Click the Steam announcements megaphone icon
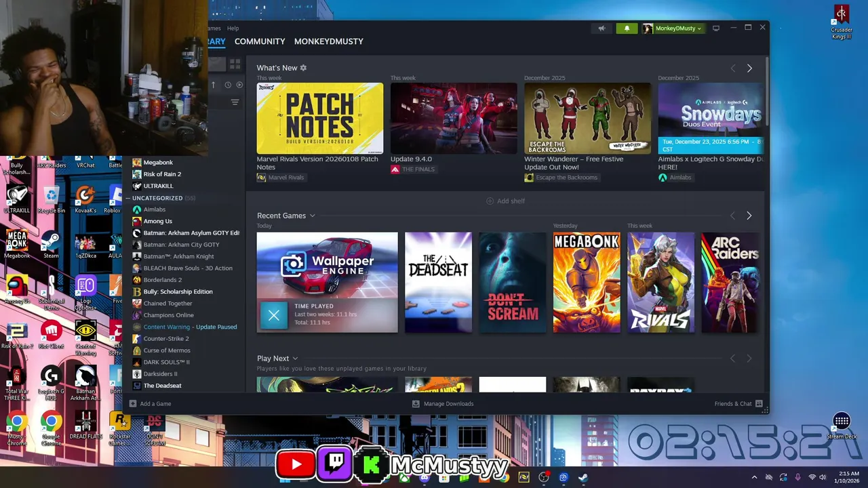Screen dimensions: 868x488 click(601, 28)
